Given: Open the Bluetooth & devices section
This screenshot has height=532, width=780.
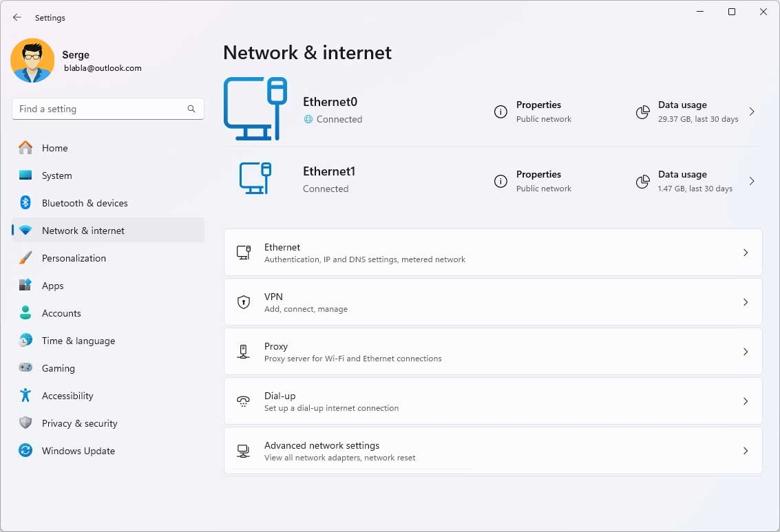Looking at the screenshot, I should coord(84,203).
